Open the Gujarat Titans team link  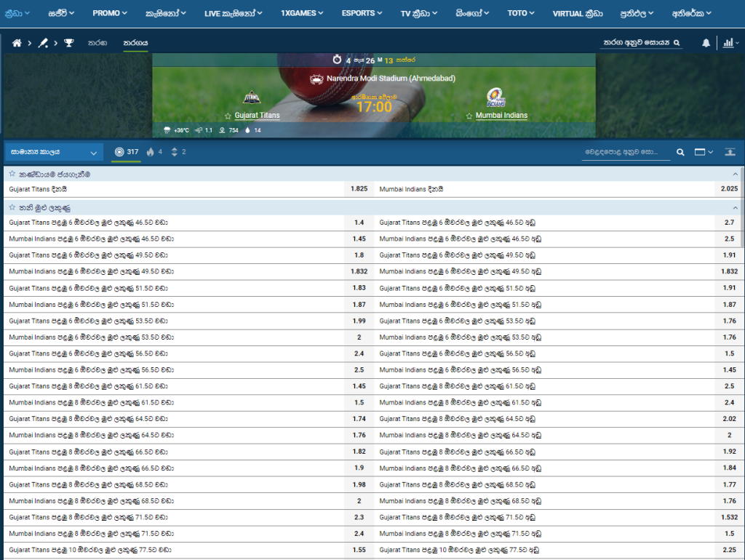pos(257,116)
